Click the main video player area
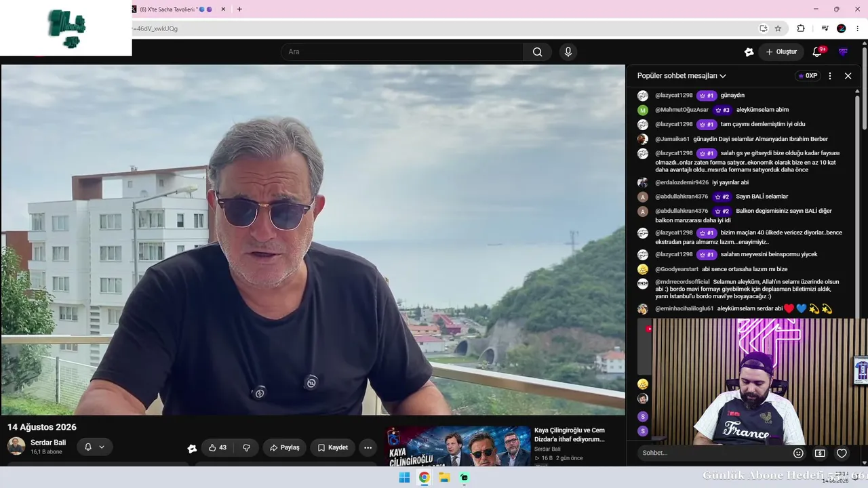868x488 pixels. point(313,240)
